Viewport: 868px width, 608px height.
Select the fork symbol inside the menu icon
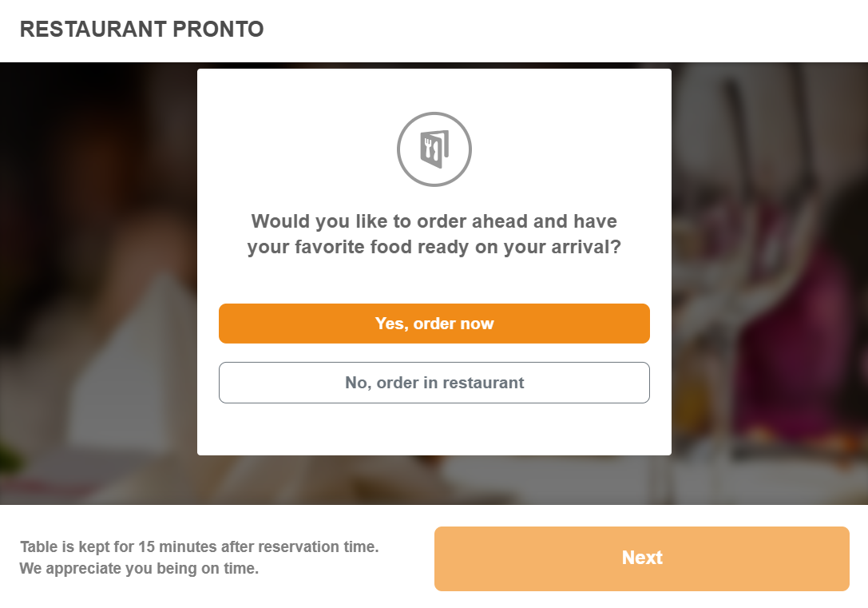428,148
